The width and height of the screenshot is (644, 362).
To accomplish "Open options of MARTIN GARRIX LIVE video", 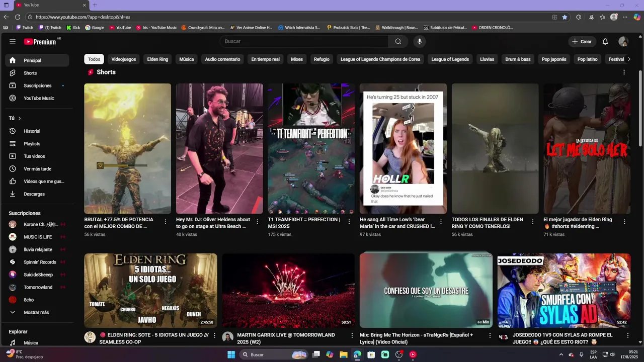I will pos(352,335).
